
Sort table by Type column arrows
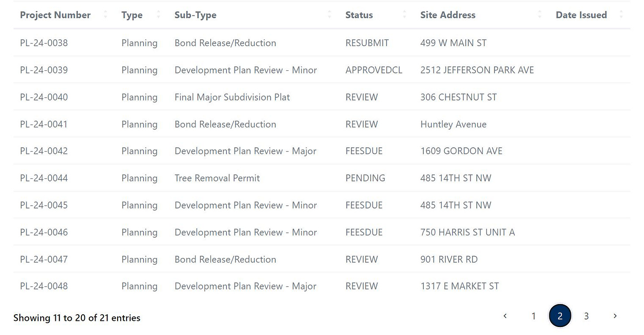(158, 15)
